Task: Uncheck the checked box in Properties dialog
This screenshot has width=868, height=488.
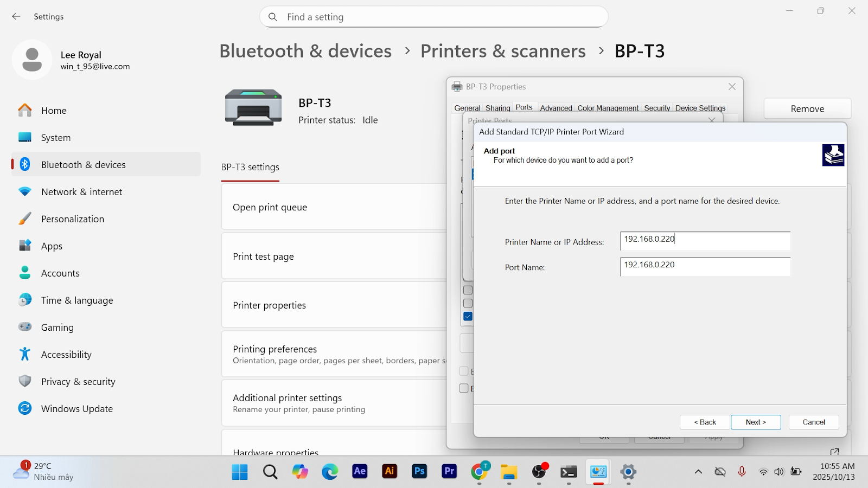Action: point(468,316)
